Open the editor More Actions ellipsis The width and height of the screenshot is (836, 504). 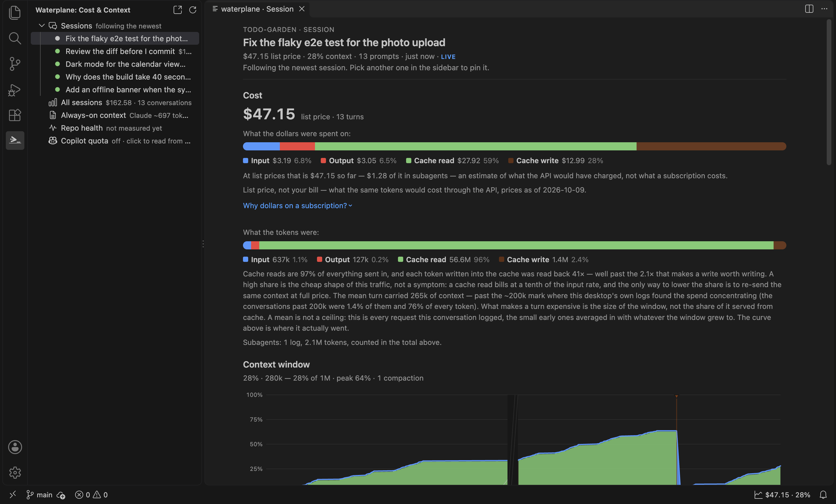click(824, 9)
